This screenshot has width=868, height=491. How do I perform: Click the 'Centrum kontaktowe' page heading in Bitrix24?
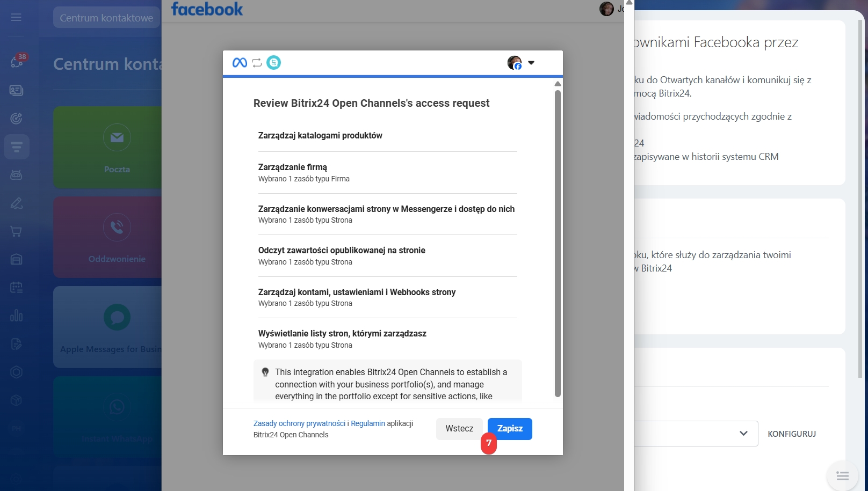click(107, 64)
